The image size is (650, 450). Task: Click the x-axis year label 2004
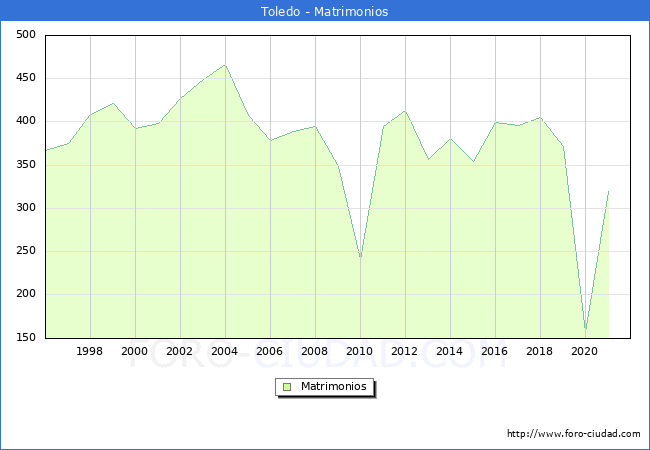[224, 351]
